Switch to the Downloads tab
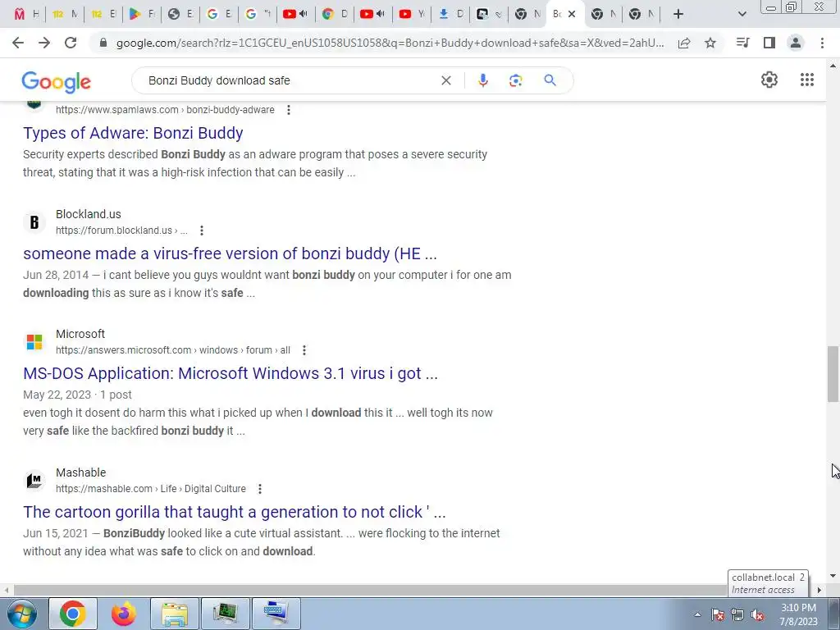 [x=451, y=14]
